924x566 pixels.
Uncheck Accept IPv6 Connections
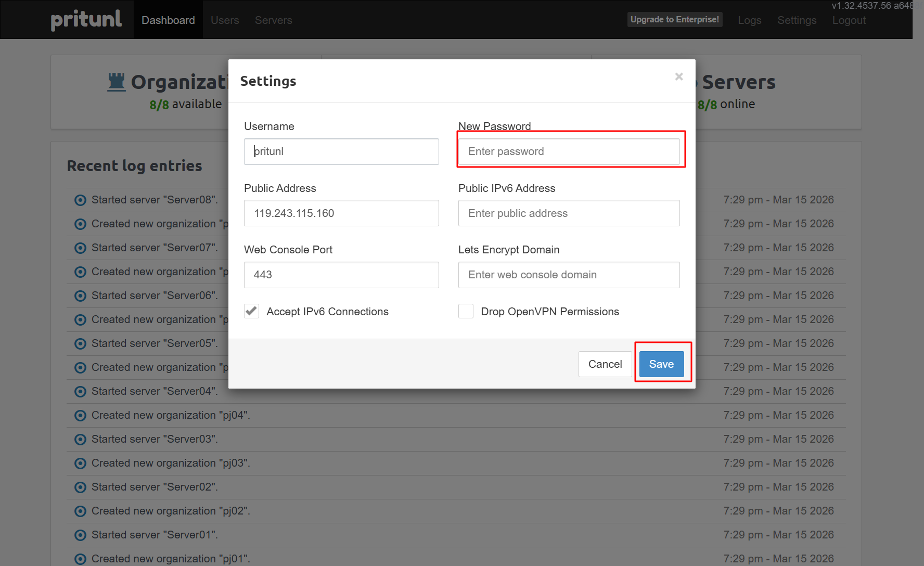point(251,311)
